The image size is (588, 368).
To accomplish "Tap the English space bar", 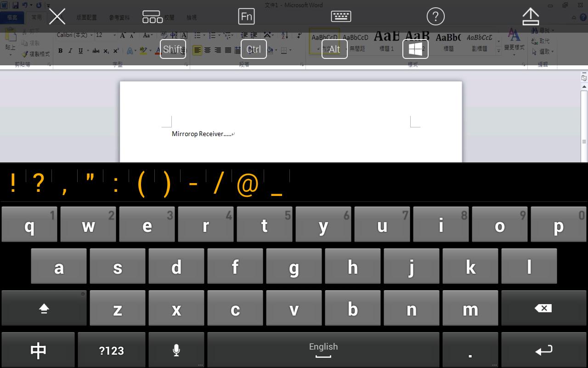I will pos(323,351).
